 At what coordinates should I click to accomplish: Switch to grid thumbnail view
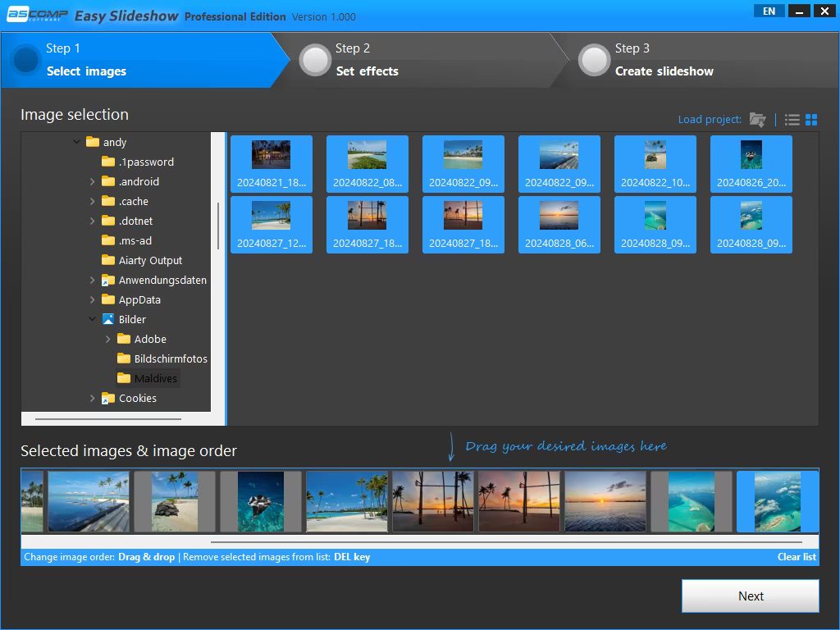[811, 119]
